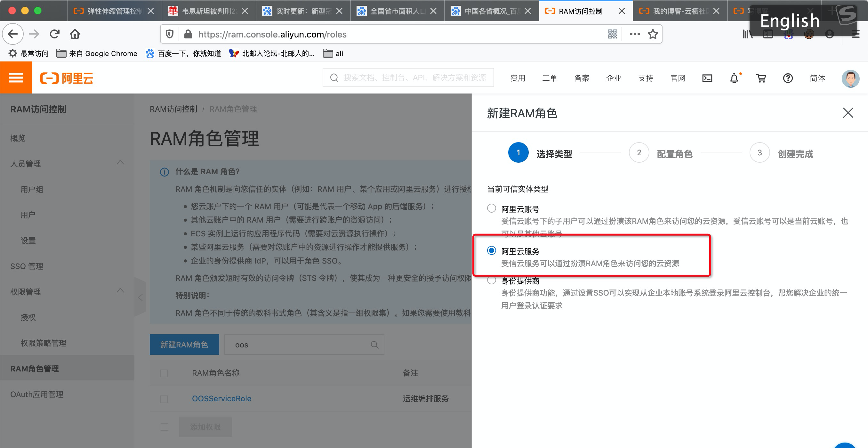Focus the global search documents field
The width and height of the screenshot is (868, 448).
pyautogui.click(x=408, y=78)
